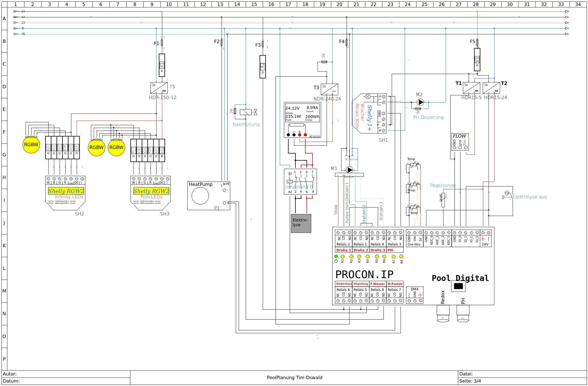This screenshot has width=588, height=386.
Task: Click the KT-D132 power meter display
Action: click(303, 113)
